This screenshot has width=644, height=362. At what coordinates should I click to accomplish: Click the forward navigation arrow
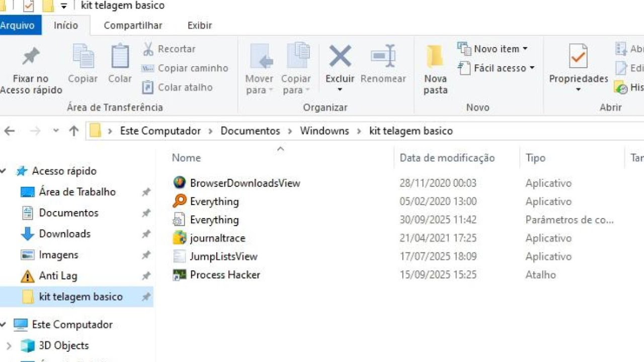pos(35,131)
